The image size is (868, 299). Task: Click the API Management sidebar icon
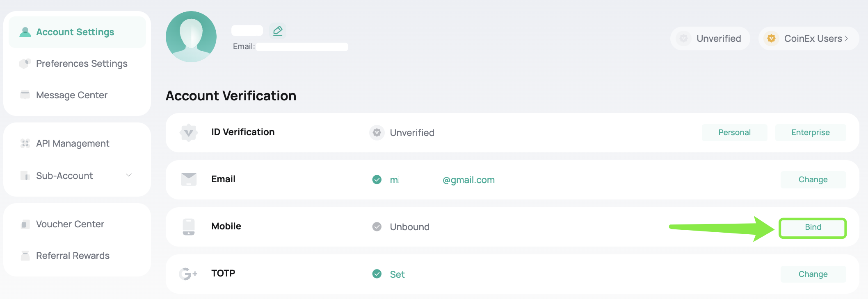[25, 143]
